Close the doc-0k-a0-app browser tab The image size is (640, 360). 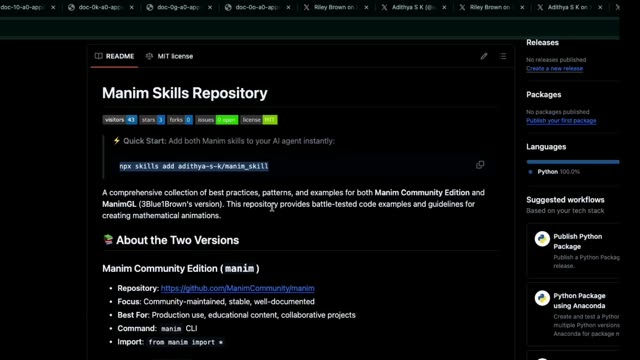tap(131, 7)
